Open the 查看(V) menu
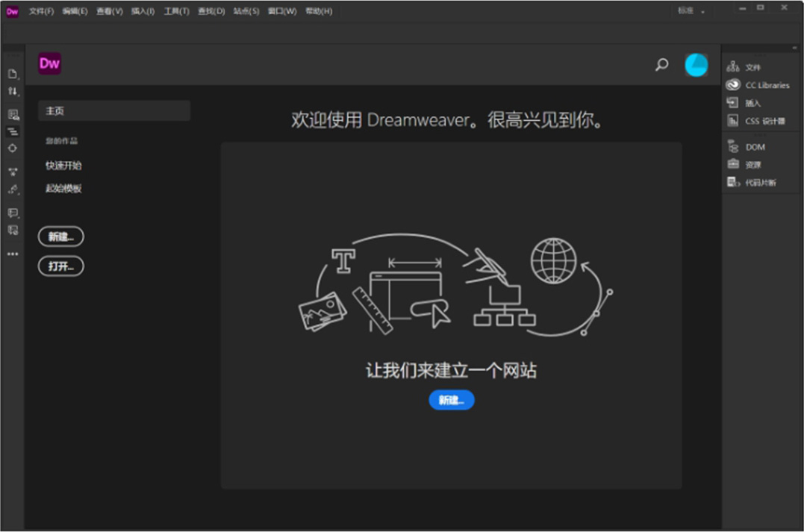 coord(110,11)
